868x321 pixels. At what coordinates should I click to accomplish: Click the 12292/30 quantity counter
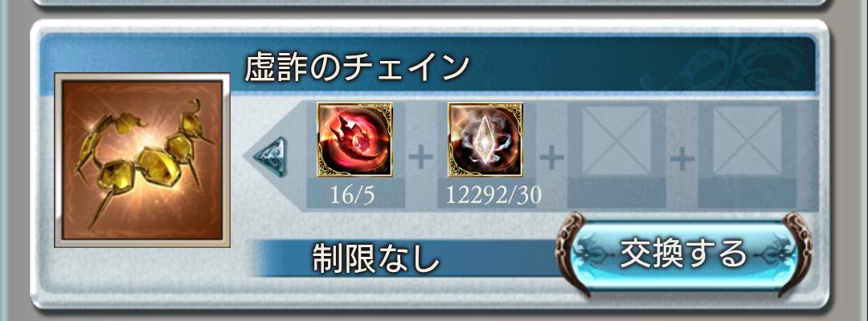pos(493,196)
